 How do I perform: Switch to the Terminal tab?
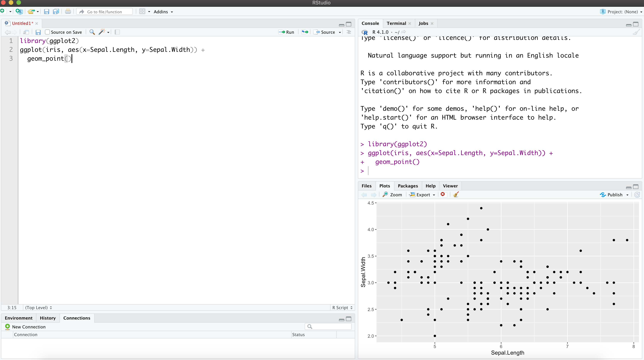coord(396,23)
